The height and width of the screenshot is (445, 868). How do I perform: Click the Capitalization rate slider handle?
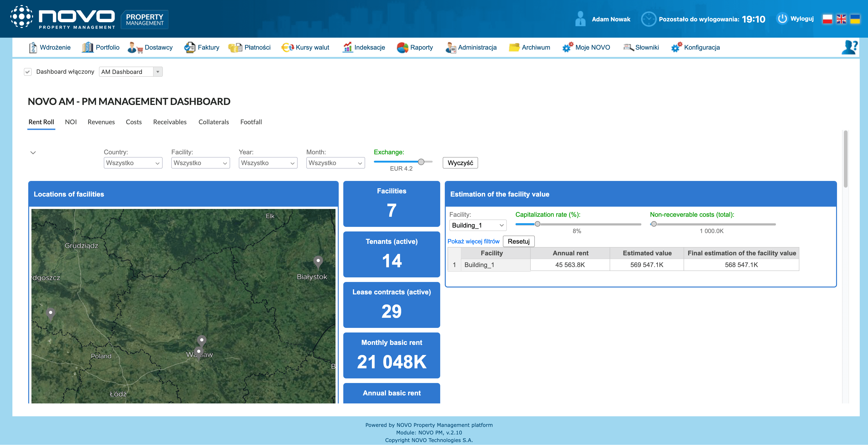[x=537, y=224]
